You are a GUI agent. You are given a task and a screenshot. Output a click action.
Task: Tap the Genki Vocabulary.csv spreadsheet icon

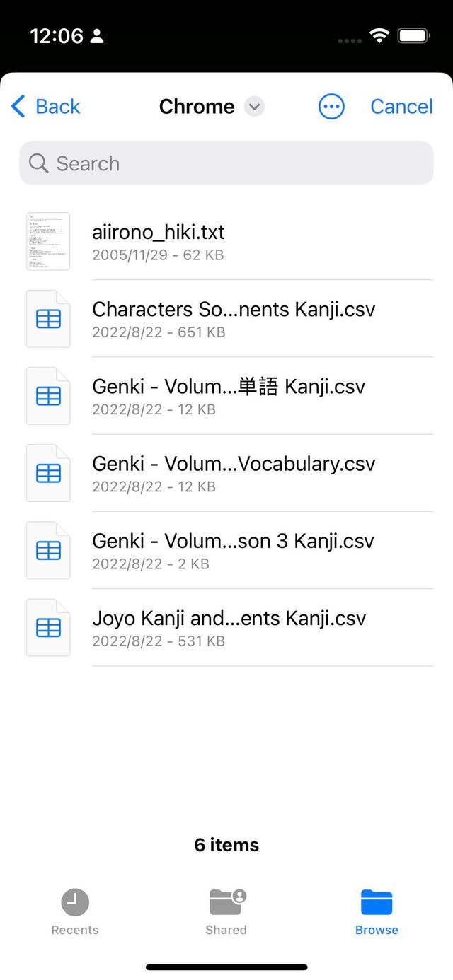pyautogui.click(x=48, y=473)
